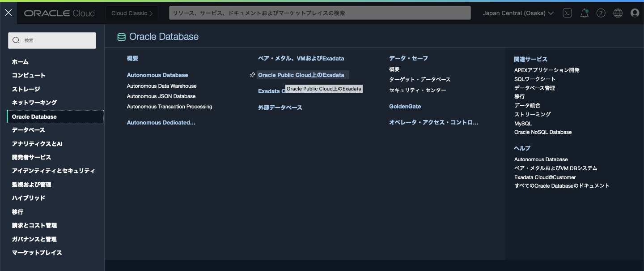The image size is (644, 271).
Task: Open the コンピュート sidebar section
Action: [x=33, y=75]
